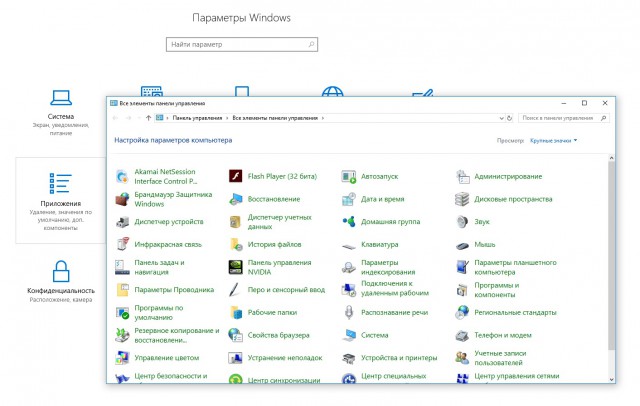Open Akamai NetSession Interface icon
This screenshot has height=406, width=640.
(x=122, y=176)
